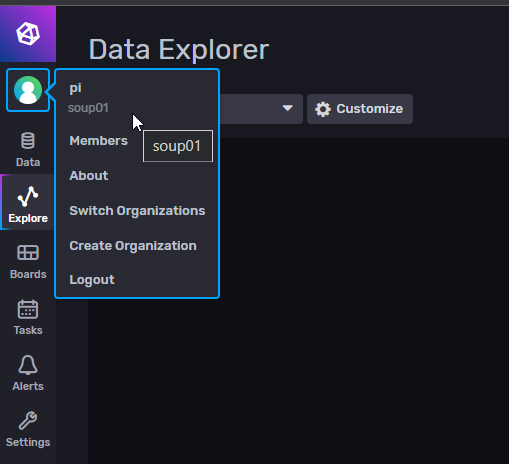Open Alerts via the bell icon

tap(28, 365)
